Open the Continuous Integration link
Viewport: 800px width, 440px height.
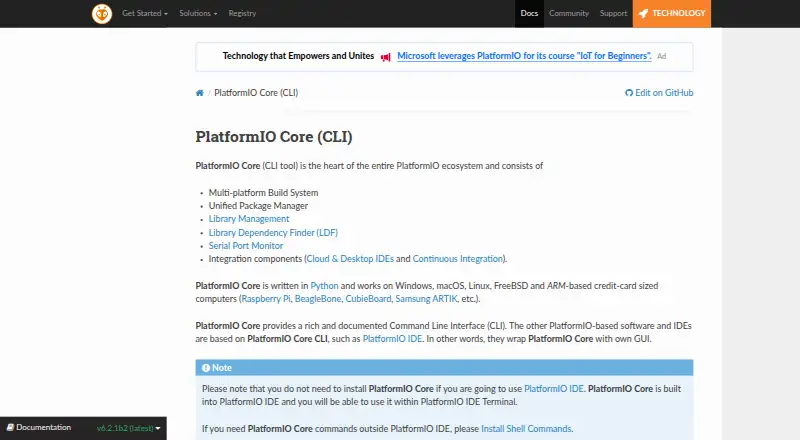[x=458, y=259]
